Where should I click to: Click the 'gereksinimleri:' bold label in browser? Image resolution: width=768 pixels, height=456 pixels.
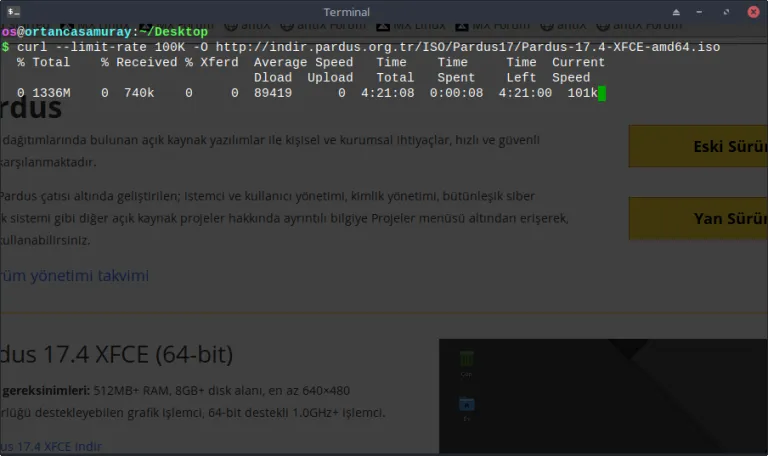pyautogui.click(x=46, y=390)
